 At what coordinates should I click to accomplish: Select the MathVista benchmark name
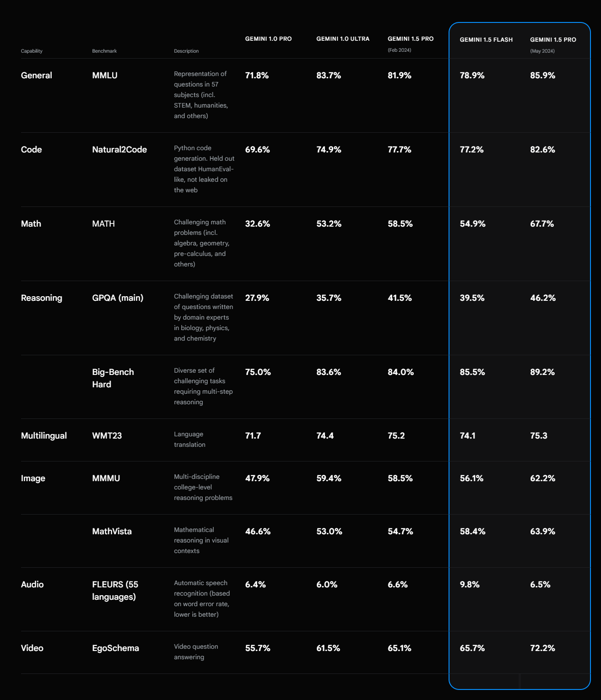pyautogui.click(x=112, y=532)
